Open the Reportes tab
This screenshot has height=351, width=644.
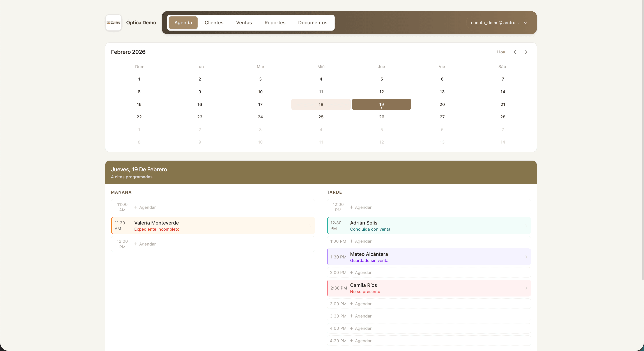275,23
